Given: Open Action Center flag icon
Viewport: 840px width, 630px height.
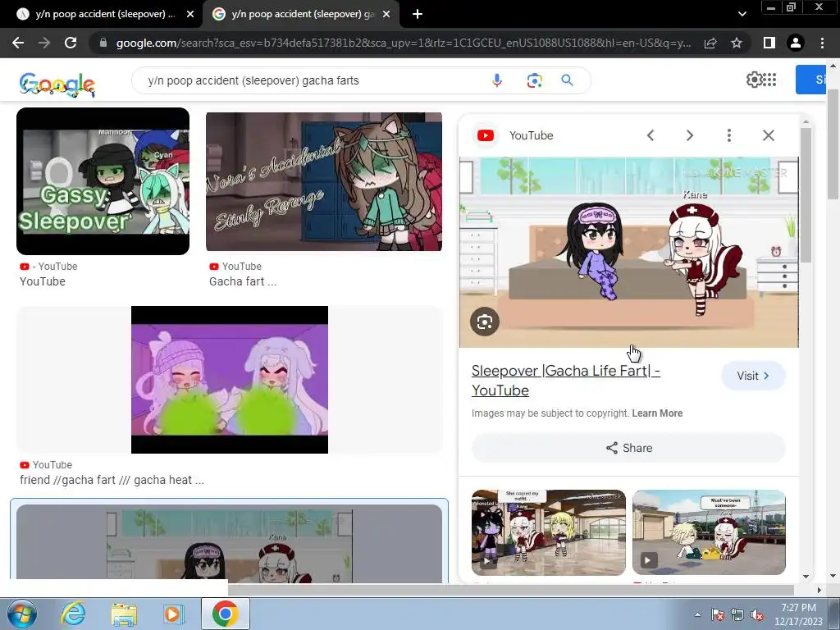Looking at the screenshot, I should (718, 615).
